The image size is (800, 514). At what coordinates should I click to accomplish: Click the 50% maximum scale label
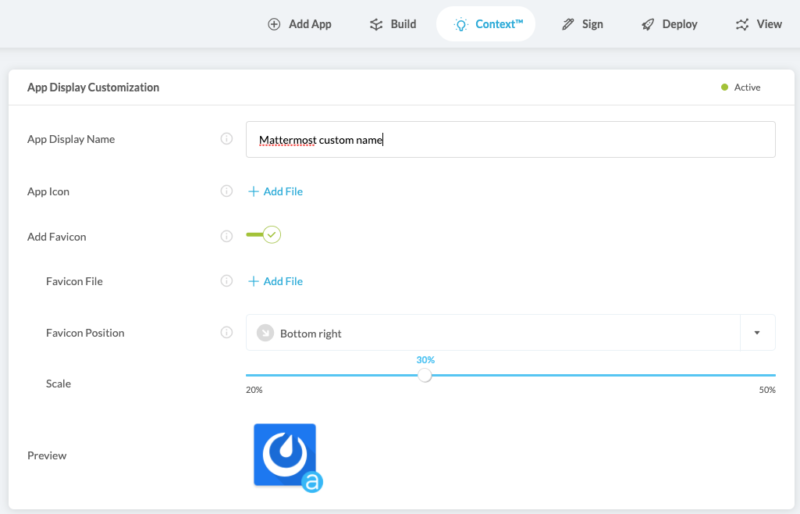[767, 390]
